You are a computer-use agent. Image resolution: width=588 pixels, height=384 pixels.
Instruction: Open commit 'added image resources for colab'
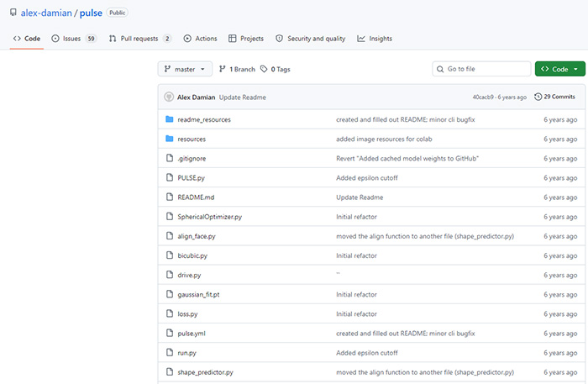tap(384, 139)
